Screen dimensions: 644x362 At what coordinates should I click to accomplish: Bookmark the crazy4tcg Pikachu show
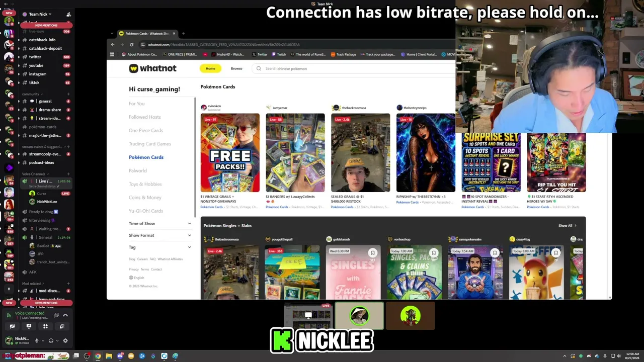tap(556, 253)
